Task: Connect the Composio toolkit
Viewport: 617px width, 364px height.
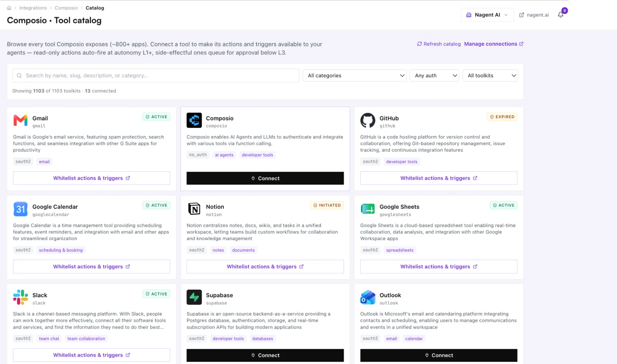Action: tap(265, 178)
